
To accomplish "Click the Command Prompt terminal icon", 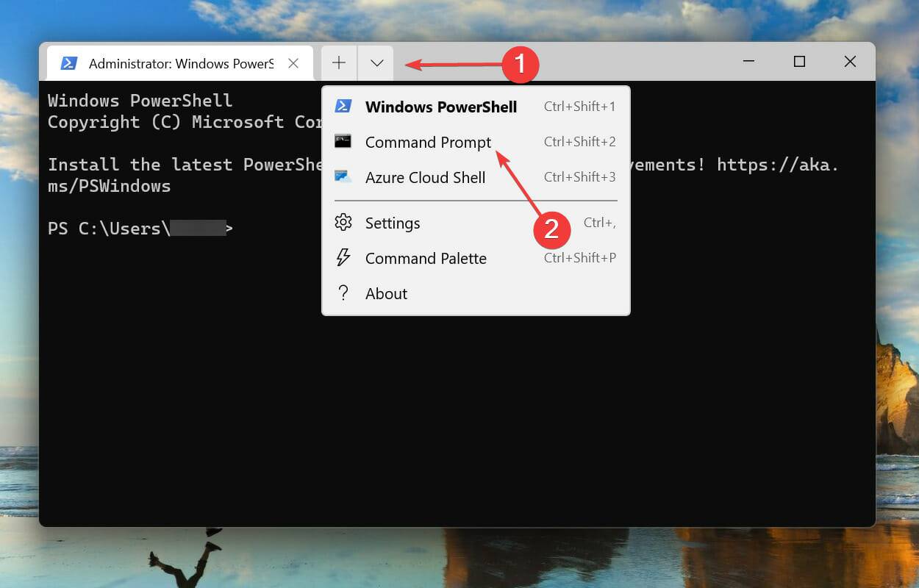I will pyautogui.click(x=343, y=141).
